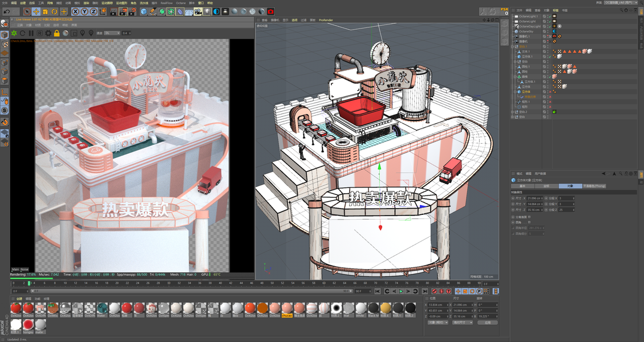Open the RealFlow menu

[167, 3]
